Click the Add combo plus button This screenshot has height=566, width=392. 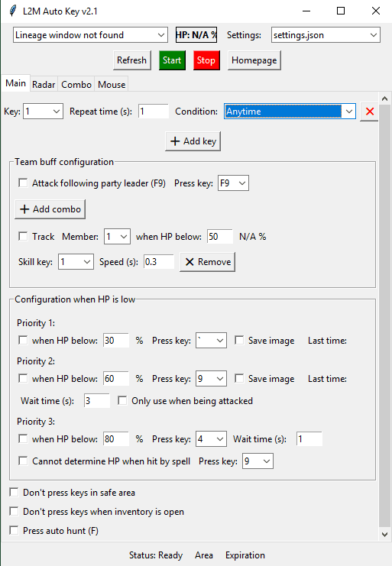(x=50, y=209)
